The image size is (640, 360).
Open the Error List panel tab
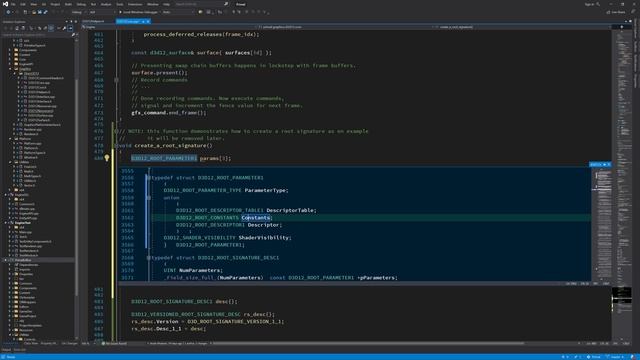20,350
